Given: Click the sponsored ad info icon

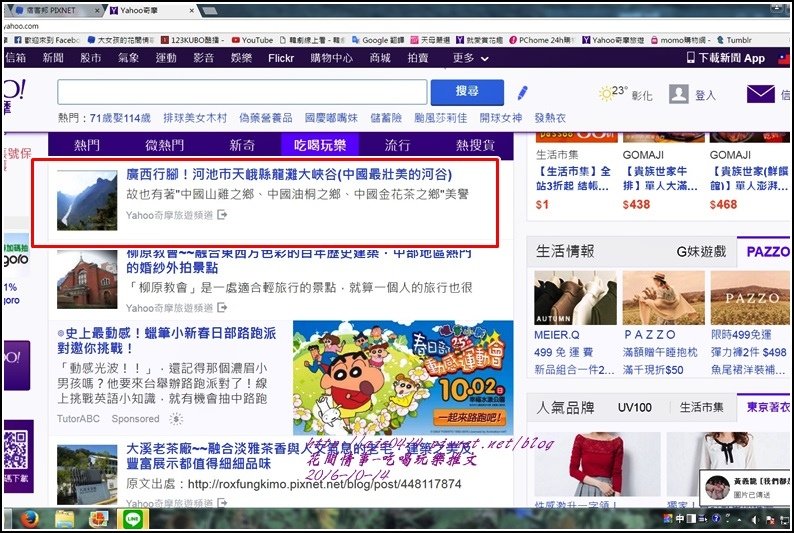Looking at the screenshot, I should point(176,419).
